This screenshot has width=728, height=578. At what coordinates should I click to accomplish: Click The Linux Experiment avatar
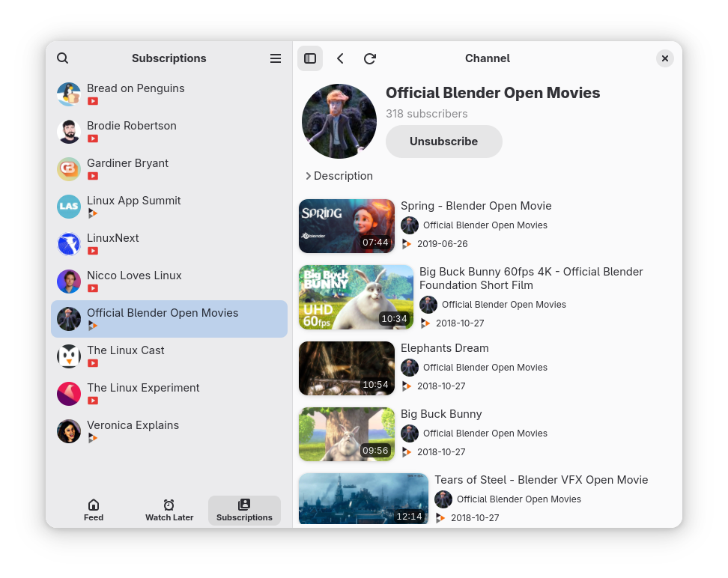click(x=69, y=394)
